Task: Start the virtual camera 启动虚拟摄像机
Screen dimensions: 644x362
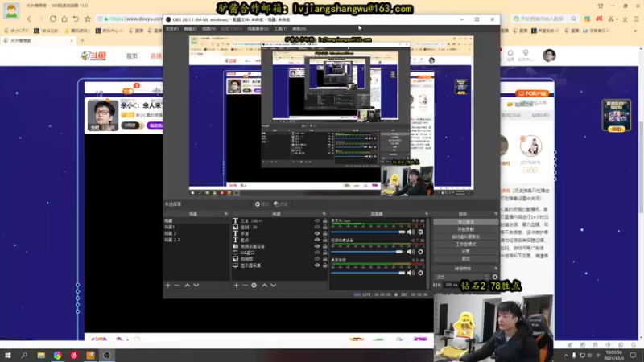Action: (x=465, y=237)
